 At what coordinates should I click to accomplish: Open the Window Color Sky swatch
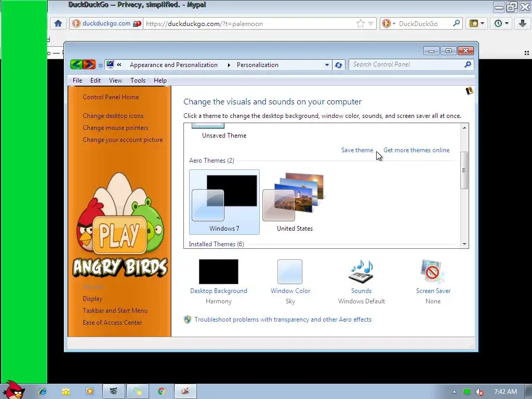(x=290, y=272)
